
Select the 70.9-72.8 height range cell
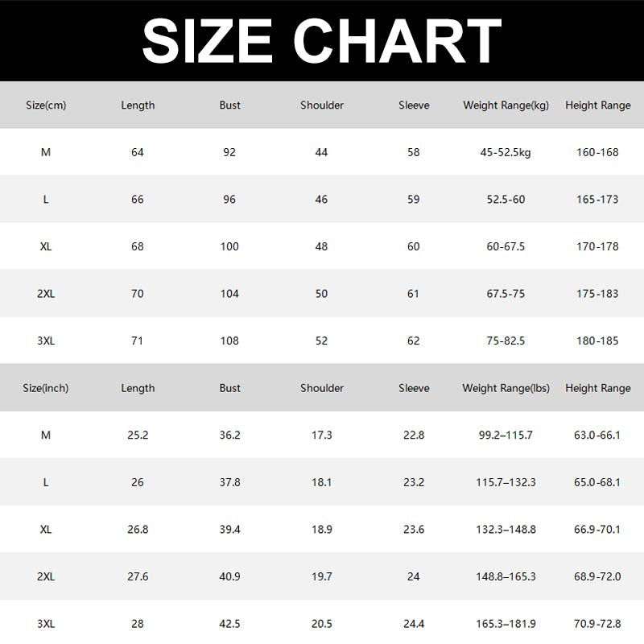click(598, 623)
